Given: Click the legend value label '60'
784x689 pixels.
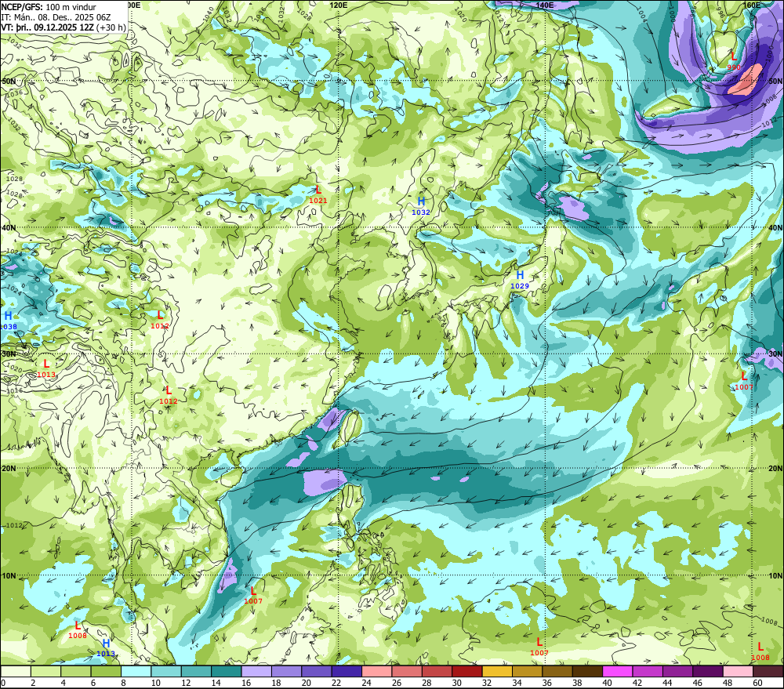Looking at the screenshot, I should (757, 683).
